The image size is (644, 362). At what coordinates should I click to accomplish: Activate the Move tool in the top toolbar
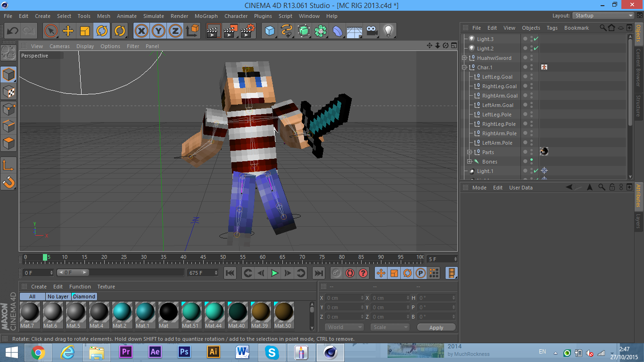[x=68, y=31]
